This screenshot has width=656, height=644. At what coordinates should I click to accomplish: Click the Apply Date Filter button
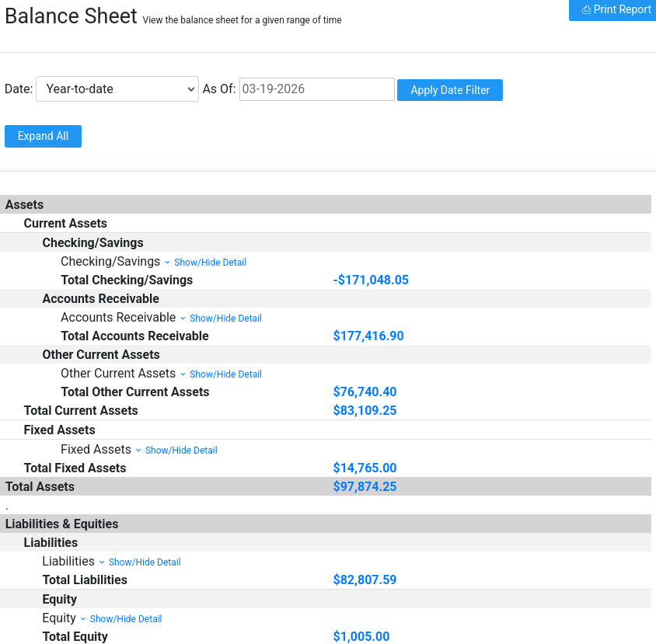(x=449, y=89)
